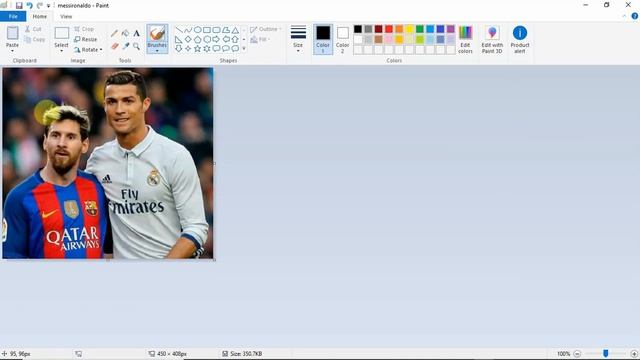The image size is (640, 360).
Task: Click on the messironaldo image canvas
Action: coord(108,163)
